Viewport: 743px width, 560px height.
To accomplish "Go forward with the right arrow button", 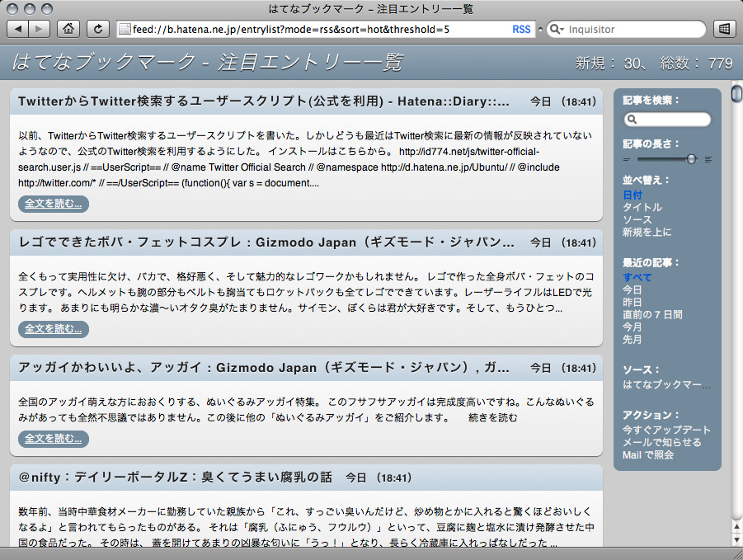I will (x=40, y=30).
